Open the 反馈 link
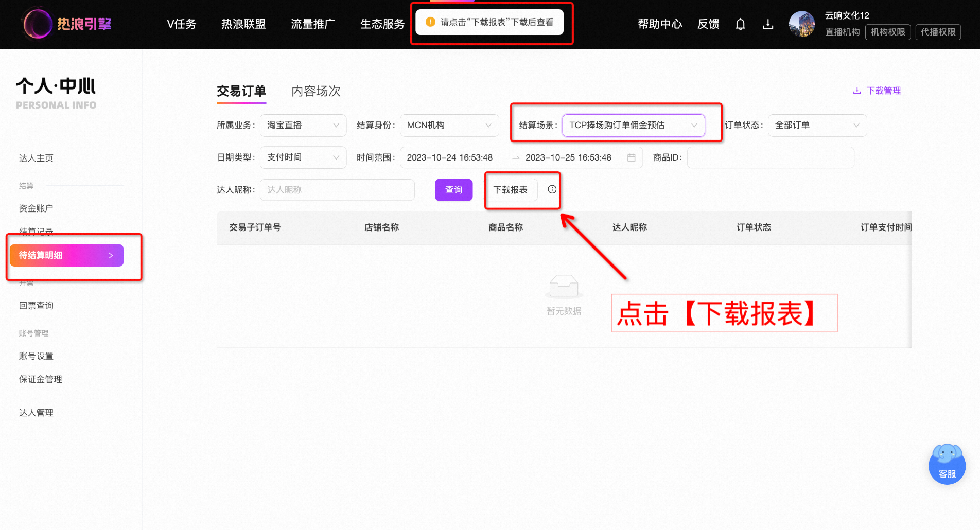 [x=708, y=24]
